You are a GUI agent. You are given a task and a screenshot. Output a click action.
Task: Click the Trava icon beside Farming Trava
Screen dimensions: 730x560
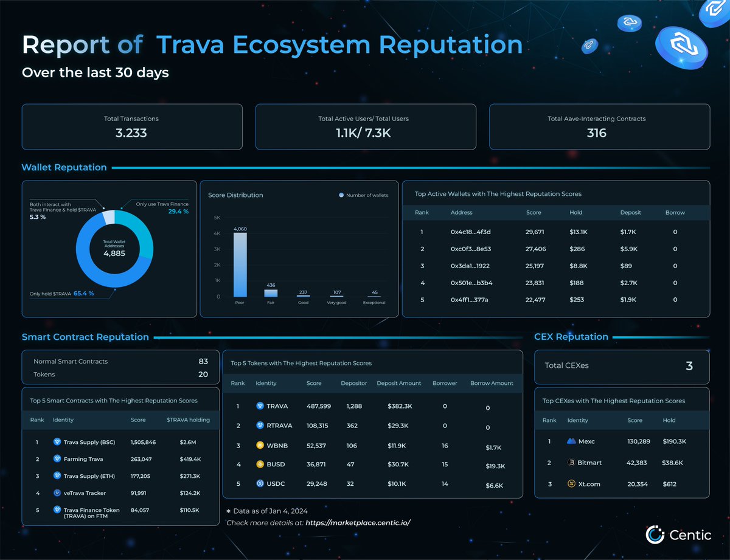click(57, 459)
